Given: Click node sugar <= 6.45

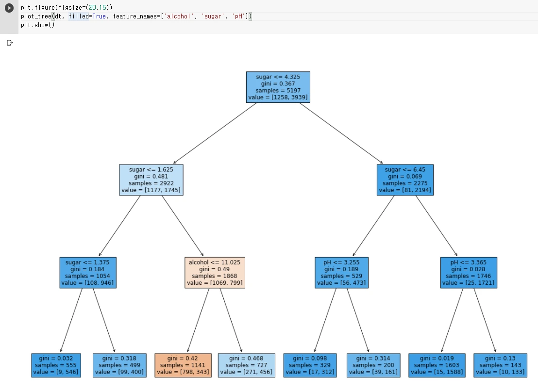Looking at the screenshot, I should 405,180.
